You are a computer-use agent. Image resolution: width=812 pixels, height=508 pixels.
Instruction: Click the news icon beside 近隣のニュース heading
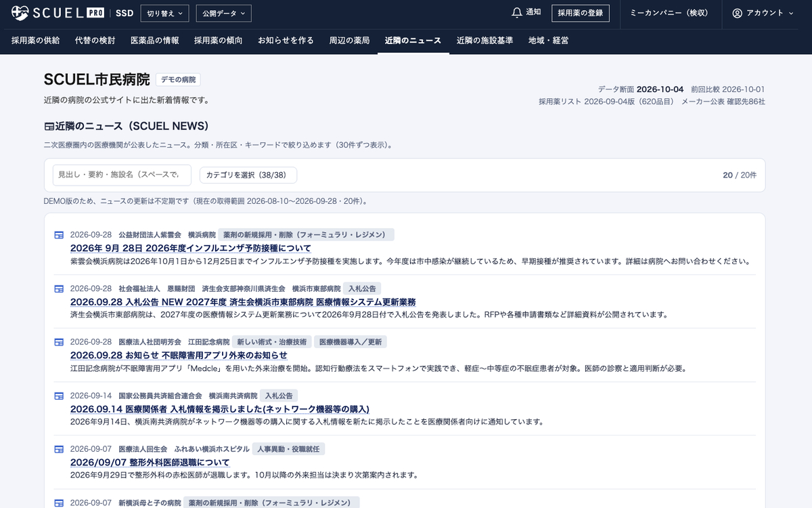tap(49, 126)
